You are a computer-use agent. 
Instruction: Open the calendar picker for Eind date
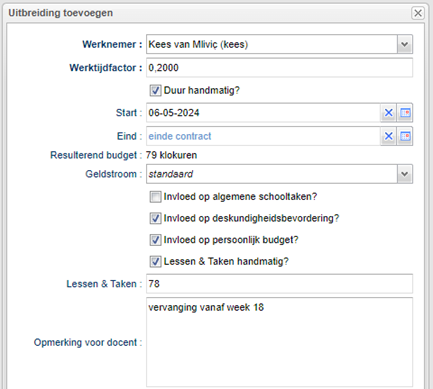pyautogui.click(x=405, y=136)
